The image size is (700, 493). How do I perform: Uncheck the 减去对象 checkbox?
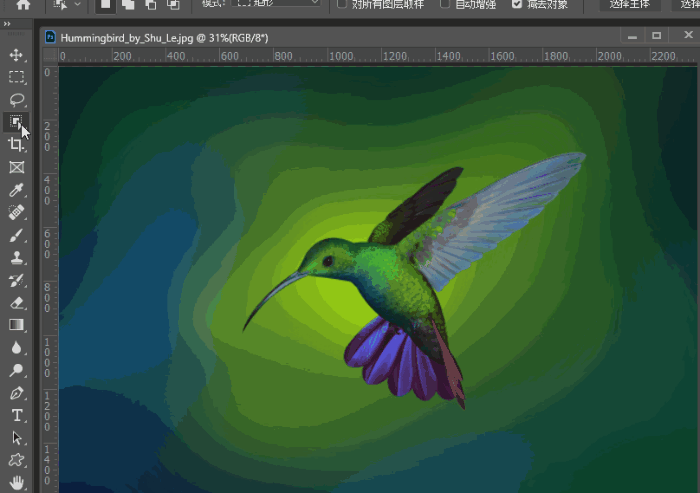[x=517, y=4]
